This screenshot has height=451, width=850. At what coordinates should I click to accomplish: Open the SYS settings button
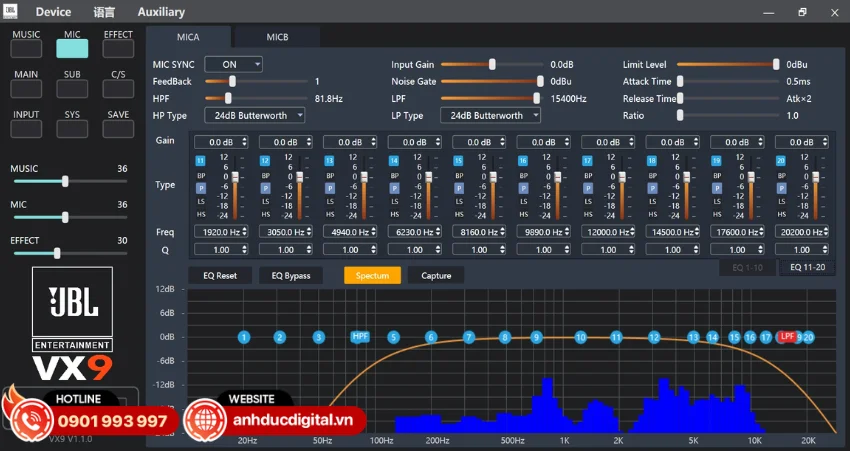click(72, 129)
